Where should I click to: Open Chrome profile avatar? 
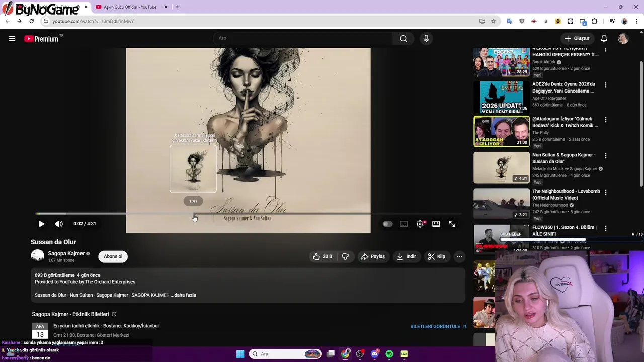coord(624,21)
